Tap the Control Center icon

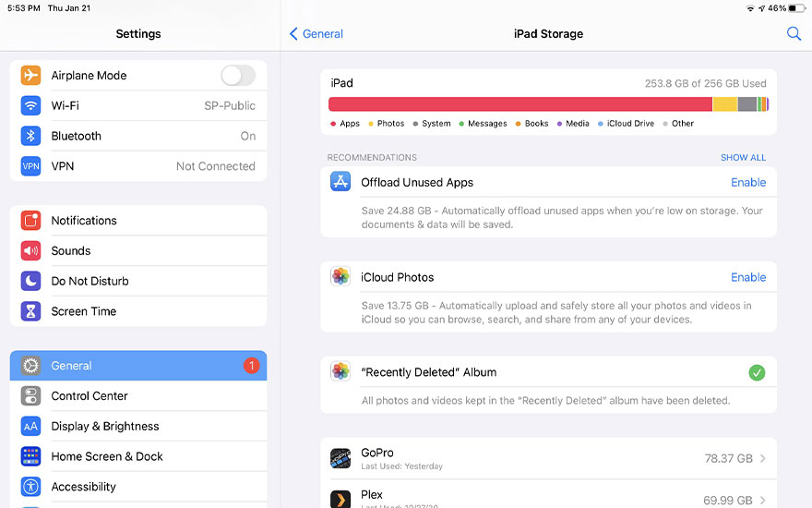click(30, 395)
